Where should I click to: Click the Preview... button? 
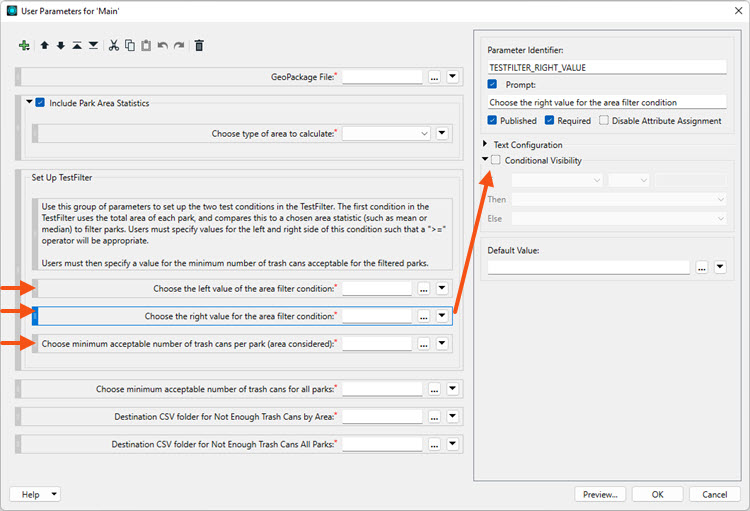tap(600, 494)
